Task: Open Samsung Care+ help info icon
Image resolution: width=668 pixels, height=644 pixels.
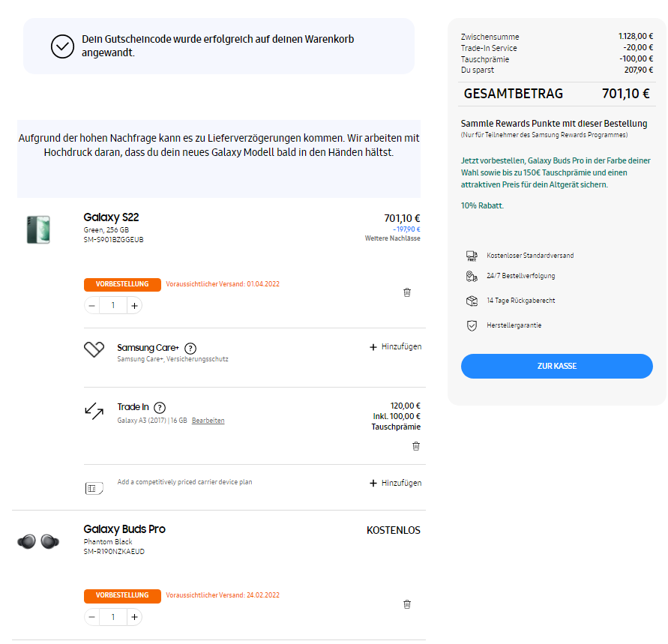Action: 190,348
